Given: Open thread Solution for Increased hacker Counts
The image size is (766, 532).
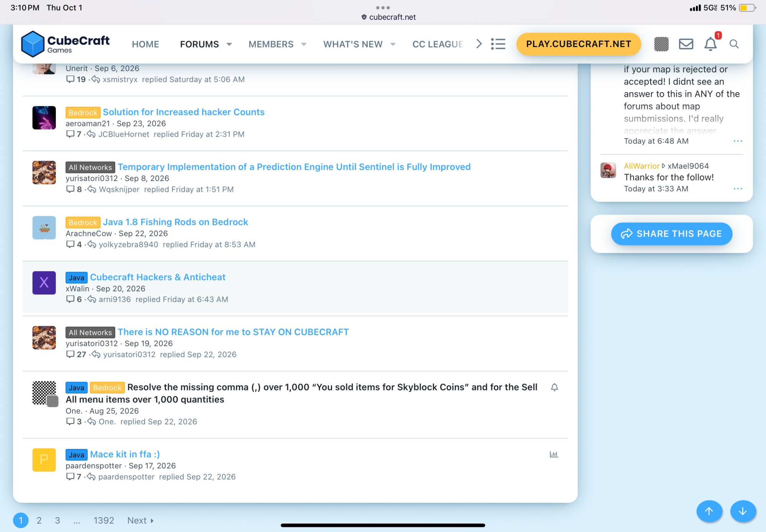Looking at the screenshot, I should [x=184, y=112].
